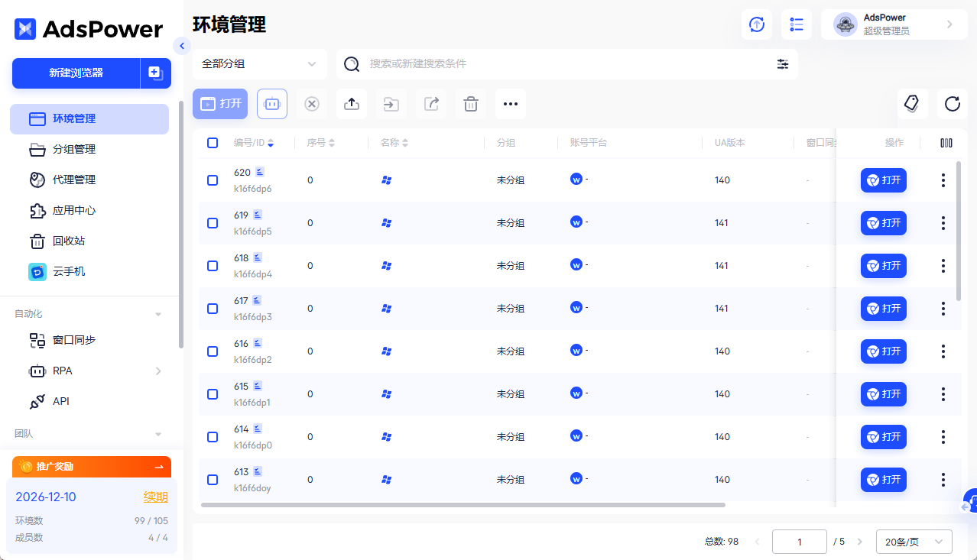This screenshot has height=560, width=977.
Task: Open the cloud sync icon in the top bar
Action: (x=756, y=24)
